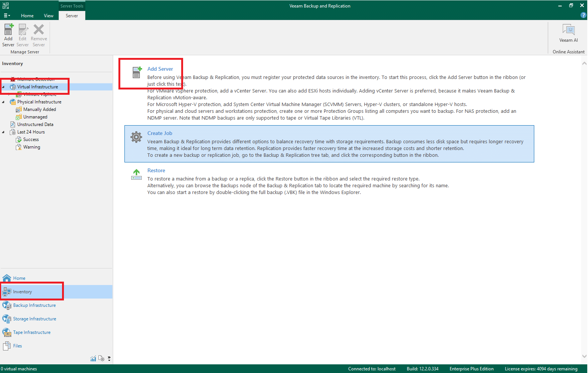Select the Manually Added protection group
The width and height of the screenshot is (588, 373).
pyautogui.click(x=39, y=109)
